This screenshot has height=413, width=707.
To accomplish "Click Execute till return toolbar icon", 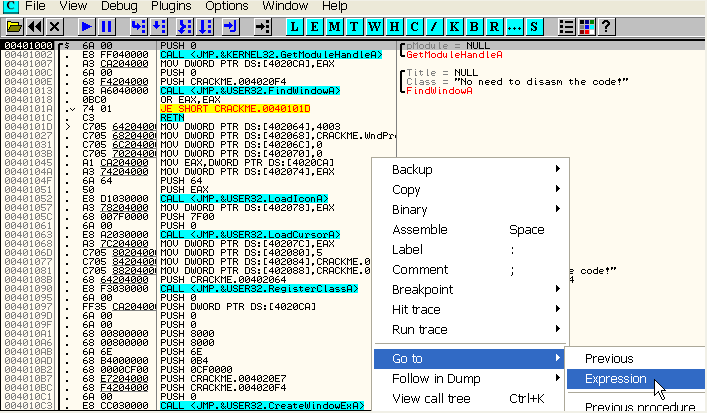I will tap(230, 27).
